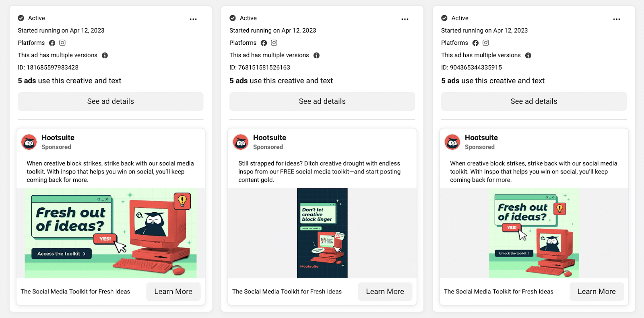Click 'This ad has multiple versions' text on ad 904365344335915
The height and width of the screenshot is (318, 644).
481,55
